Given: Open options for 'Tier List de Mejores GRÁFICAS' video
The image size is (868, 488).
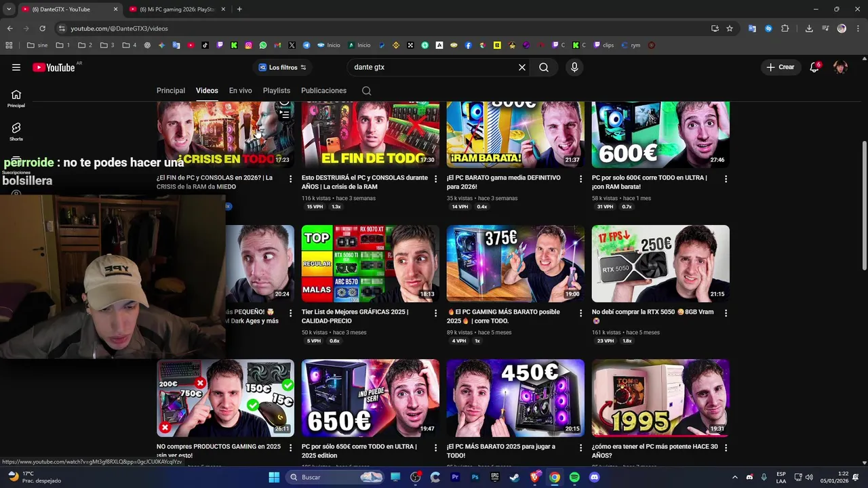Looking at the screenshot, I should click(435, 313).
